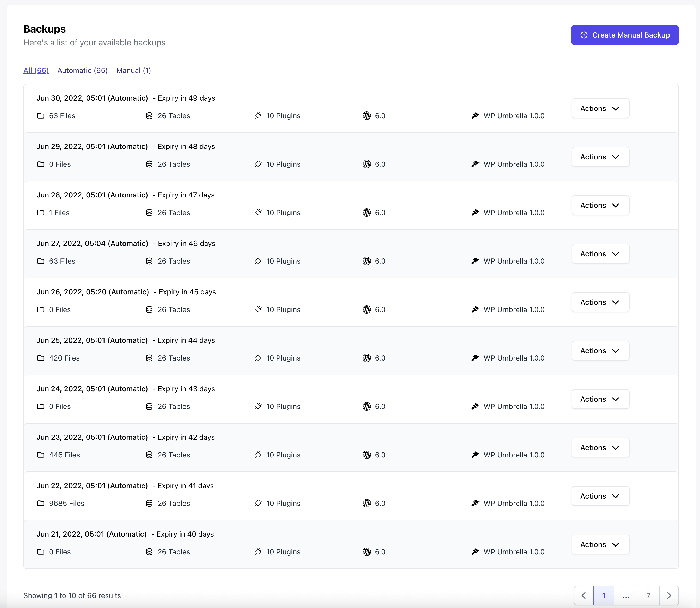The height and width of the screenshot is (608, 700).
Task: Click the database icon beside 26 Tables in Jun 29 row
Action: pos(149,164)
